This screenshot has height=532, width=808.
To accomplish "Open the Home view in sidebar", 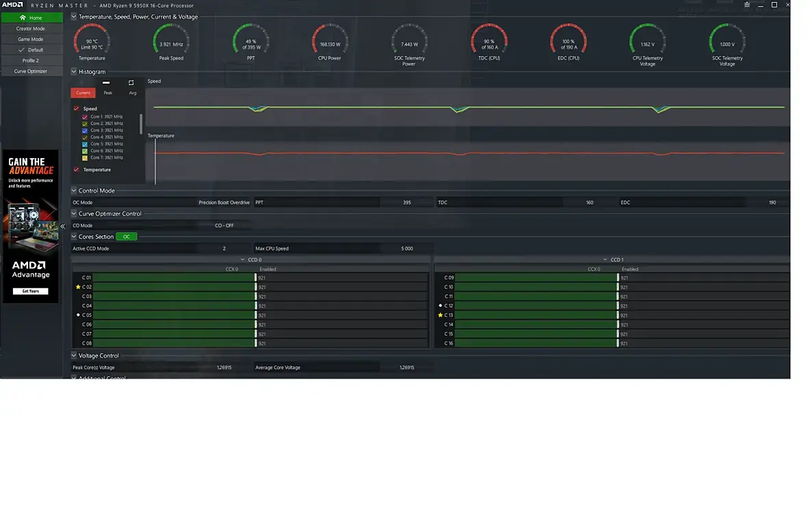I will 32,18.
